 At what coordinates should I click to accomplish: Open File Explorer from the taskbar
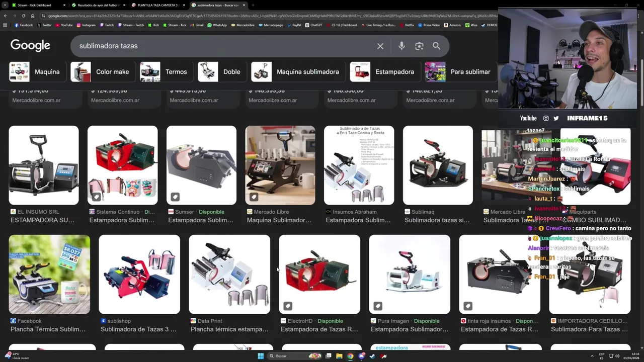[339, 356]
